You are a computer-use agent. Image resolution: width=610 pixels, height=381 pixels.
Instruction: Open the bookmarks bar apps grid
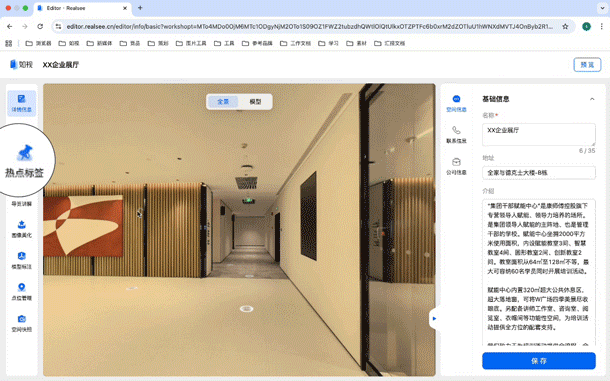pos(9,43)
